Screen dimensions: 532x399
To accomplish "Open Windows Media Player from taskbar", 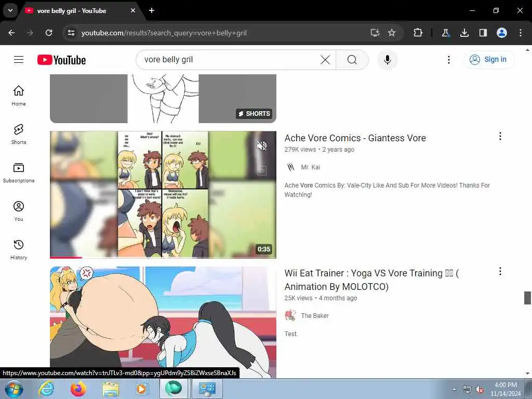I will (141, 389).
